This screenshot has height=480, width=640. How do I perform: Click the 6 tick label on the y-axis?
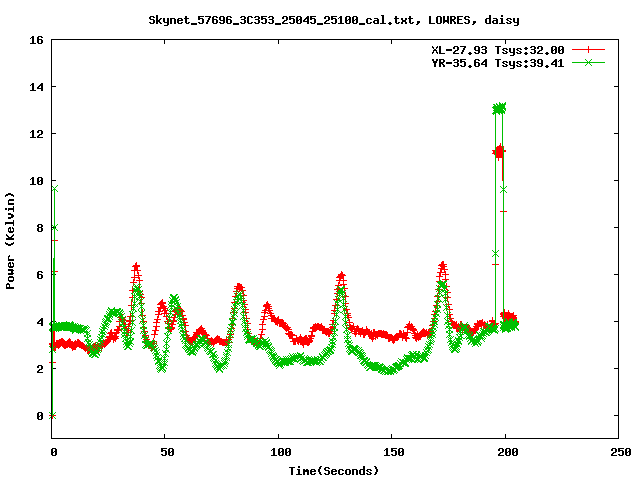coord(39,275)
